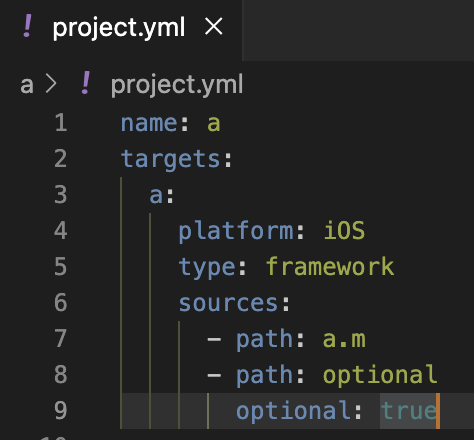Close the project.yml editor tab
Screen dimensions: 474x440
tap(214, 27)
